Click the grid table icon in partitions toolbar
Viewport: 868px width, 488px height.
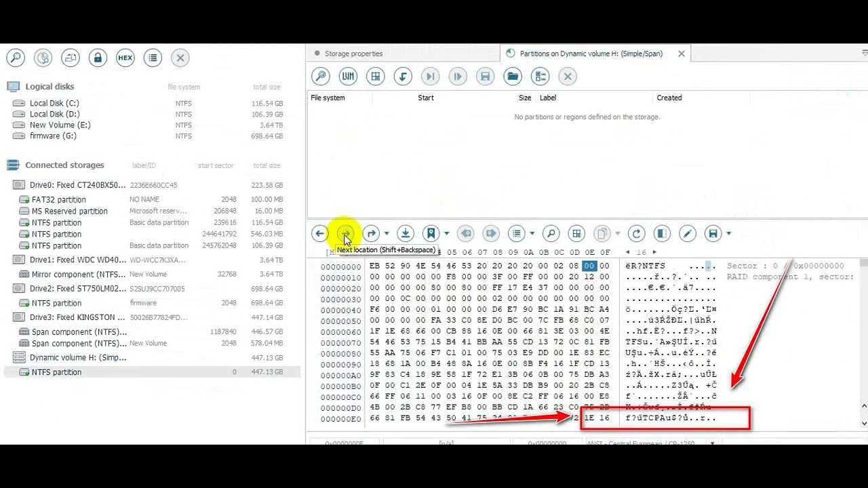point(376,77)
